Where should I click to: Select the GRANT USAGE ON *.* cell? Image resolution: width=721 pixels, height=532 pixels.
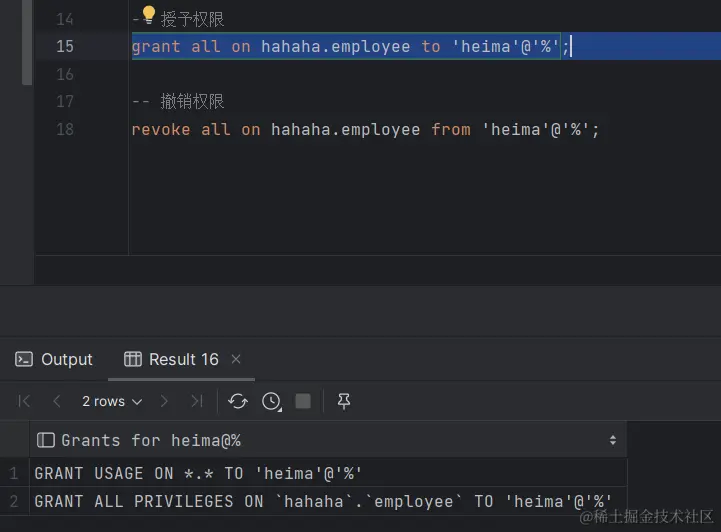(328, 473)
